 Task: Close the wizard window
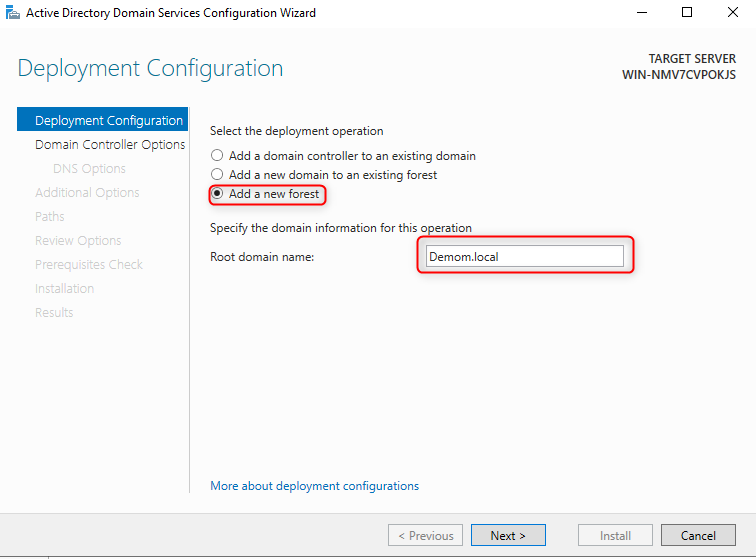click(x=733, y=13)
